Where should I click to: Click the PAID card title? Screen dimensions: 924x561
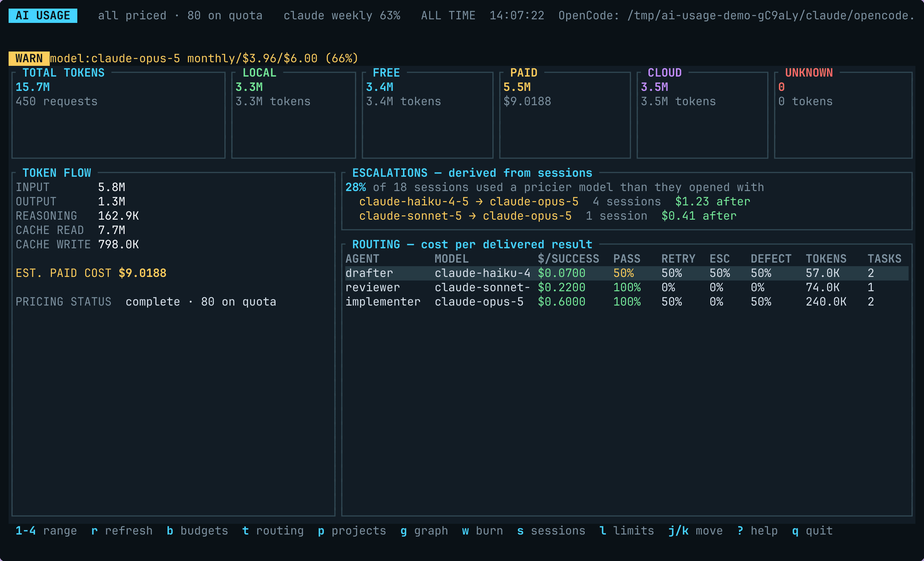(x=524, y=73)
